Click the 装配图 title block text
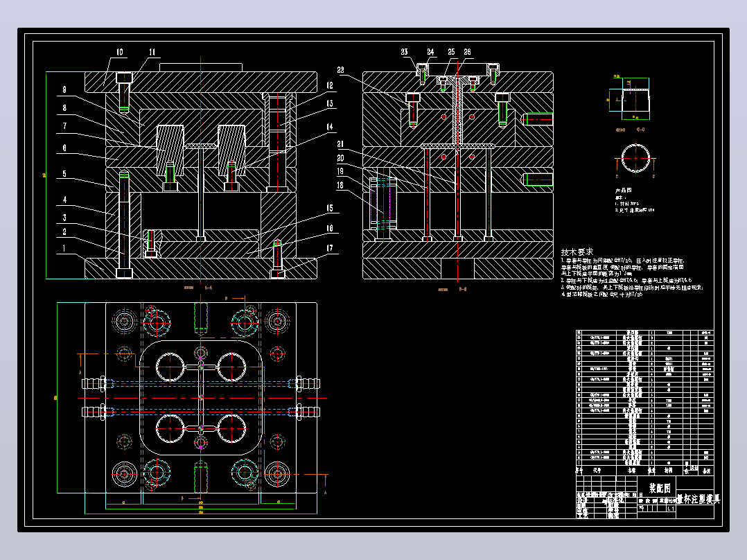The image size is (747, 560). tap(660, 488)
